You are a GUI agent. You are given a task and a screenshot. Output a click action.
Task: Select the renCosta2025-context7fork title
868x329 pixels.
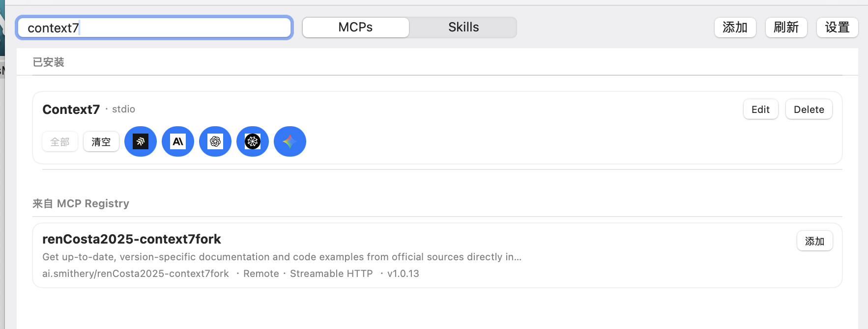(132, 239)
